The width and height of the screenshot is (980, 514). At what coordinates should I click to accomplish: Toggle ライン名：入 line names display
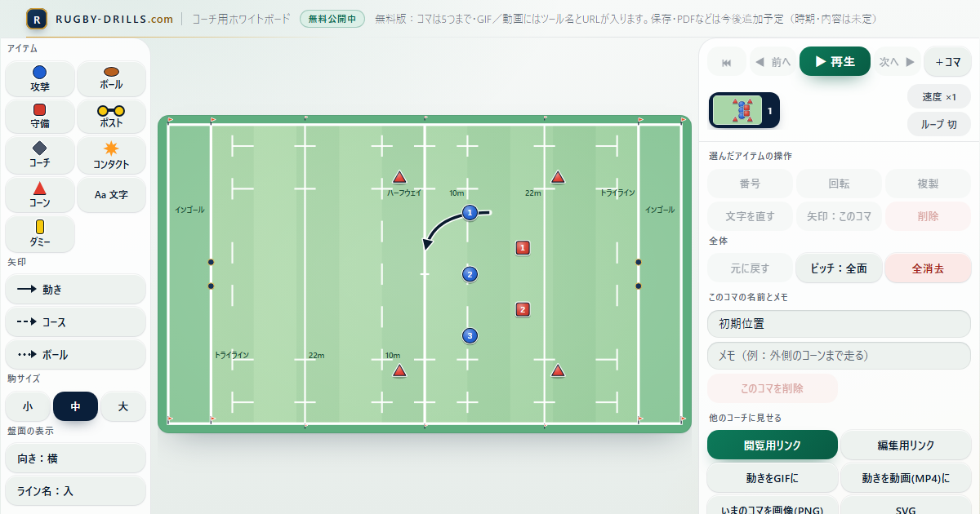coord(76,491)
